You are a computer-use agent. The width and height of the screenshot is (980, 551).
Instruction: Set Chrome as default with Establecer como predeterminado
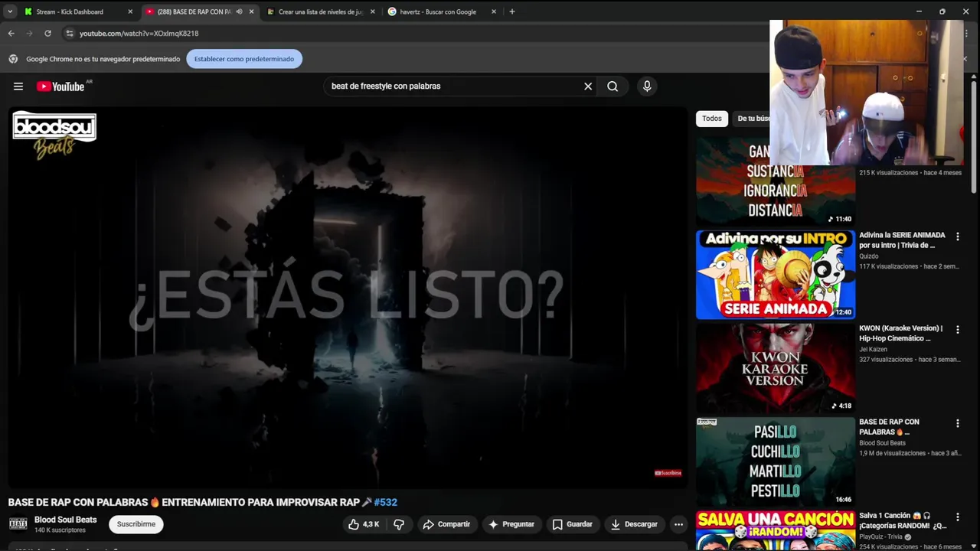coord(244,59)
